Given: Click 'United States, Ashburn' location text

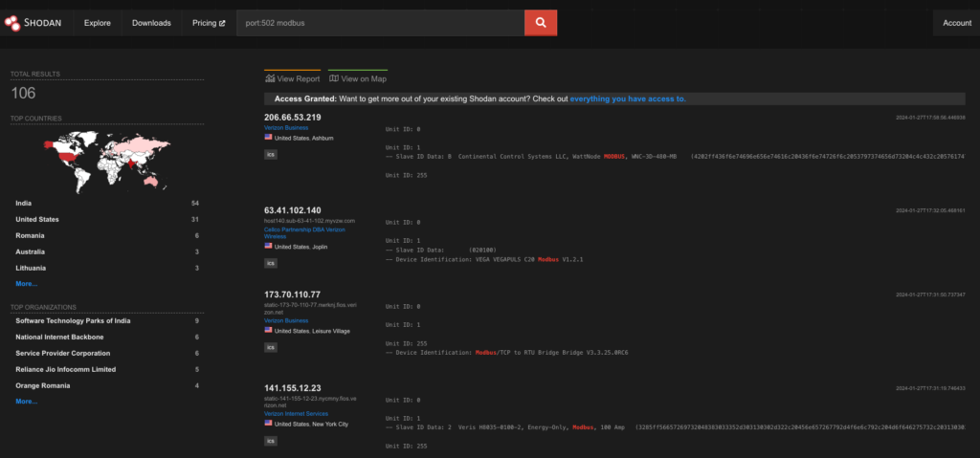Looking at the screenshot, I should click(x=303, y=138).
